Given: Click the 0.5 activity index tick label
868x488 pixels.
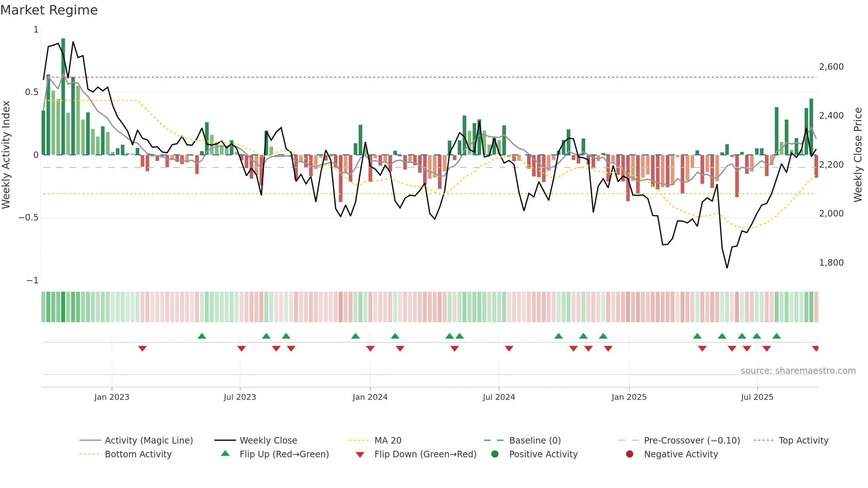Looking at the screenshot, I should (x=32, y=92).
